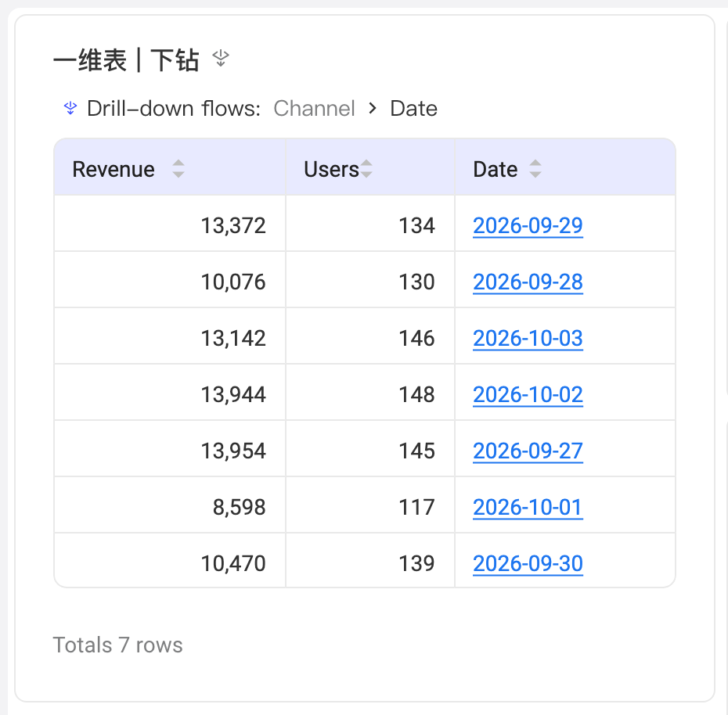Screen dimensions: 728x715
Task: Click the blue drill-down flows icon
Action: tap(70, 108)
